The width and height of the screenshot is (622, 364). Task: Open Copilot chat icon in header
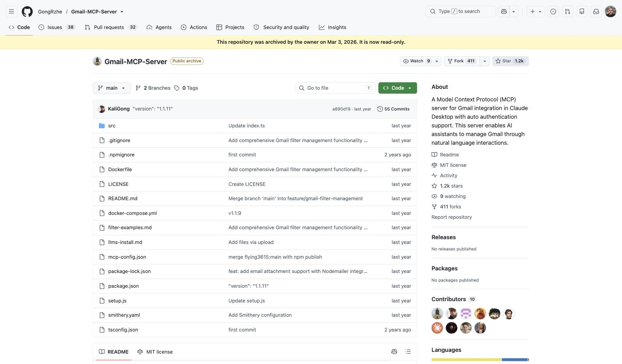tap(504, 12)
